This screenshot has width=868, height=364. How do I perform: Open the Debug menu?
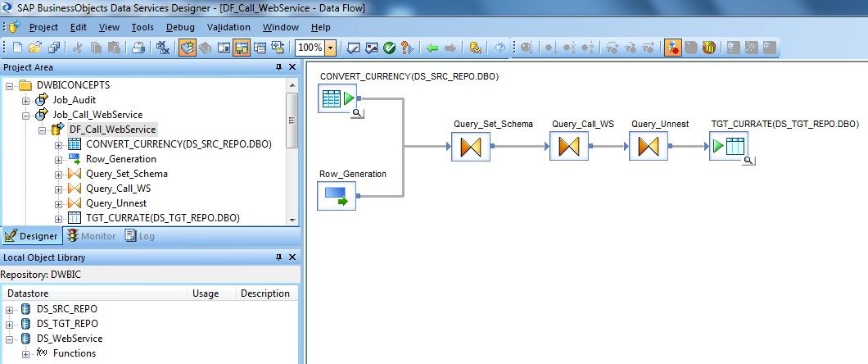[180, 27]
